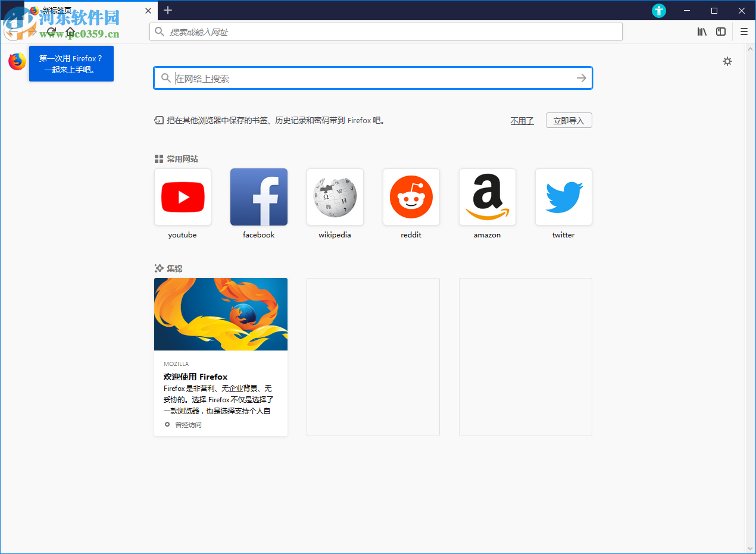
Task: Minimize the Firefox window
Action: (x=687, y=10)
